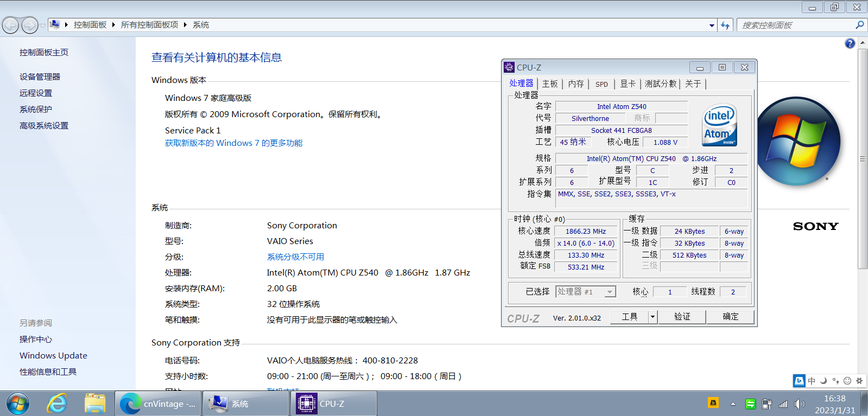Click the vertical scrollbar thumb
Image resolution: width=868 pixels, height=416 pixels.
point(863,158)
